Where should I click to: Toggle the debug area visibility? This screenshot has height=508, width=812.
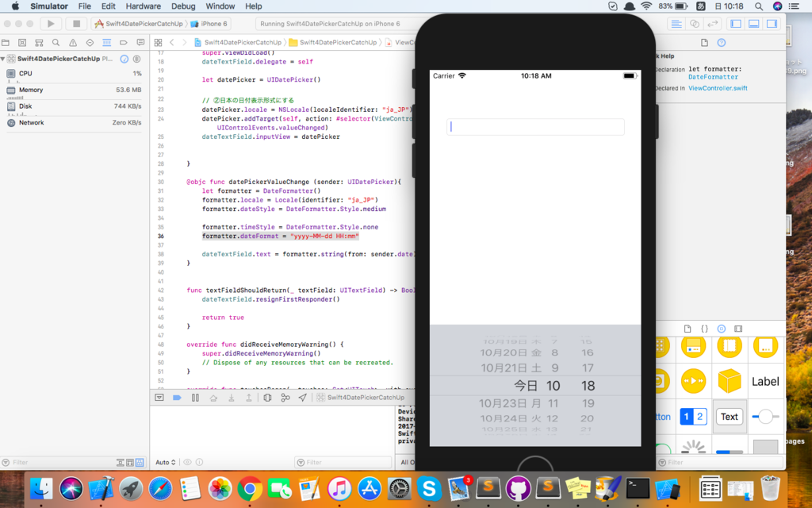pos(753,23)
